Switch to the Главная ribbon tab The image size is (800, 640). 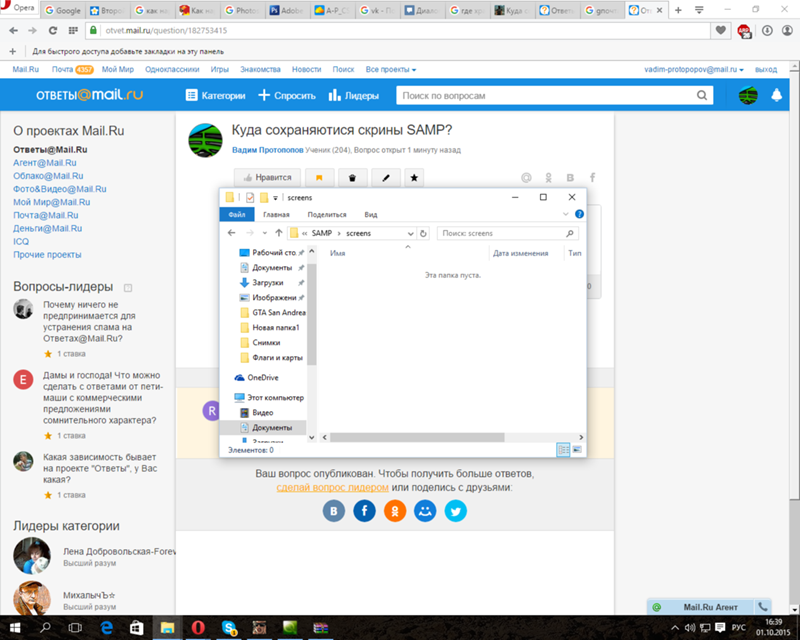pyautogui.click(x=276, y=214)
